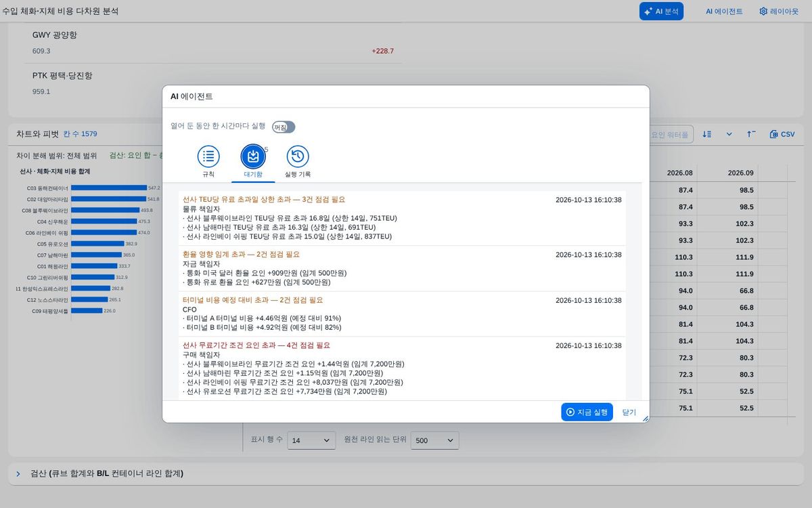Image resolution: width=812 pixels, height=508 pixels.
Task: Click the 선사 블루웨이브라인 16.8일 line
Action: [290, 218]
